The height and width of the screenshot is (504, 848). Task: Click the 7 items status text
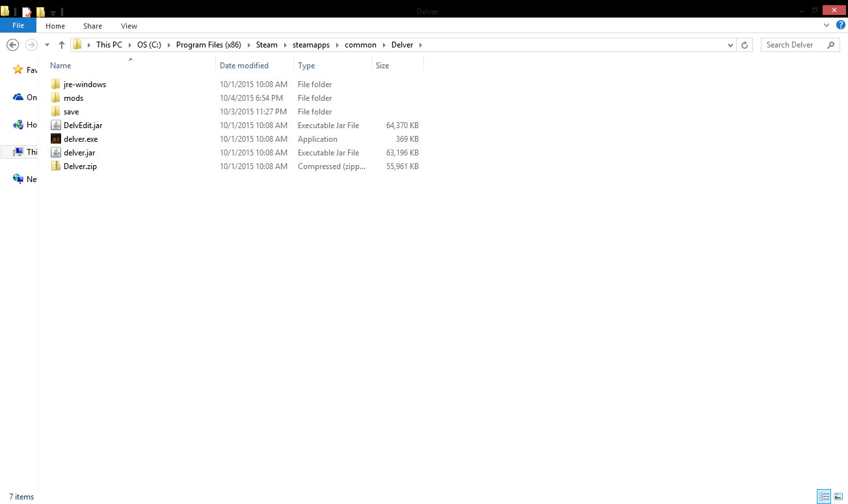[21, 497]
